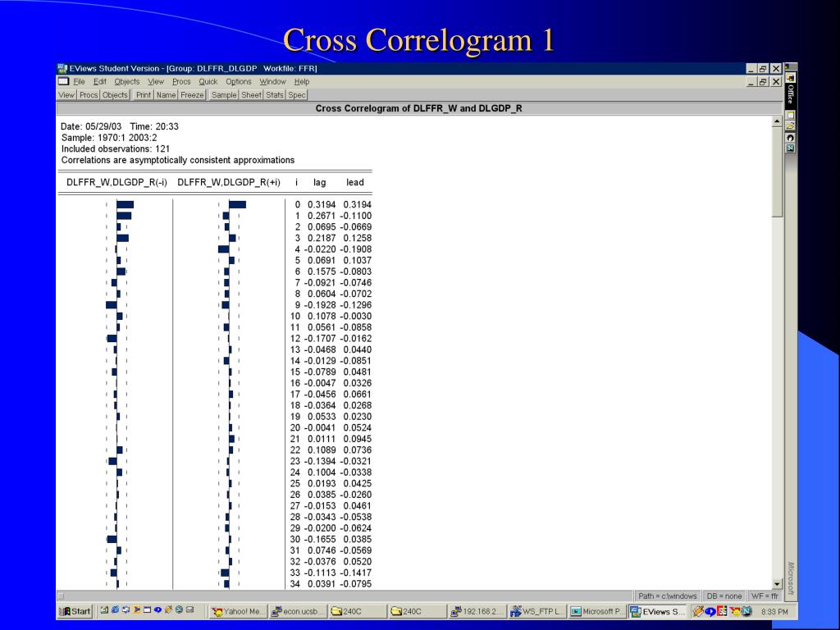The image size is (840, 630).
Task: Click lag value 0.2671 in row 1
Action: tap(322, 216)
